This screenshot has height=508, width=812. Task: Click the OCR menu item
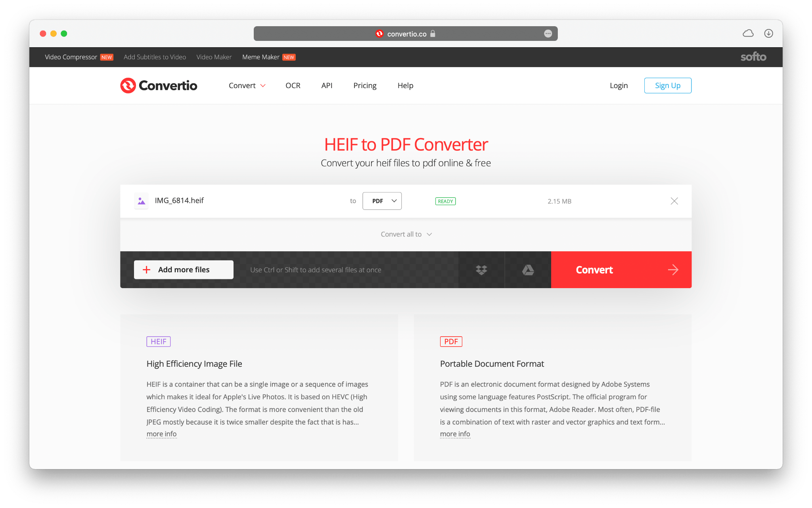293,85
